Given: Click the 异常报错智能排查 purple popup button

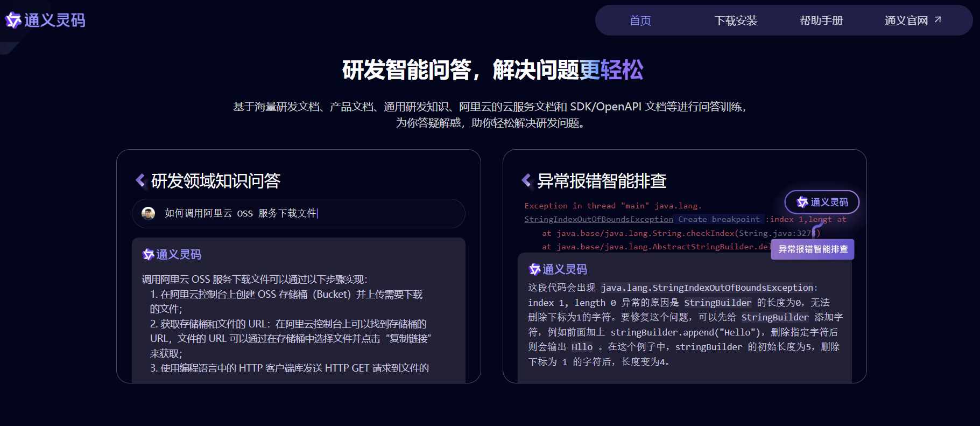Looking at the screenshot, I should click(813, 249).
